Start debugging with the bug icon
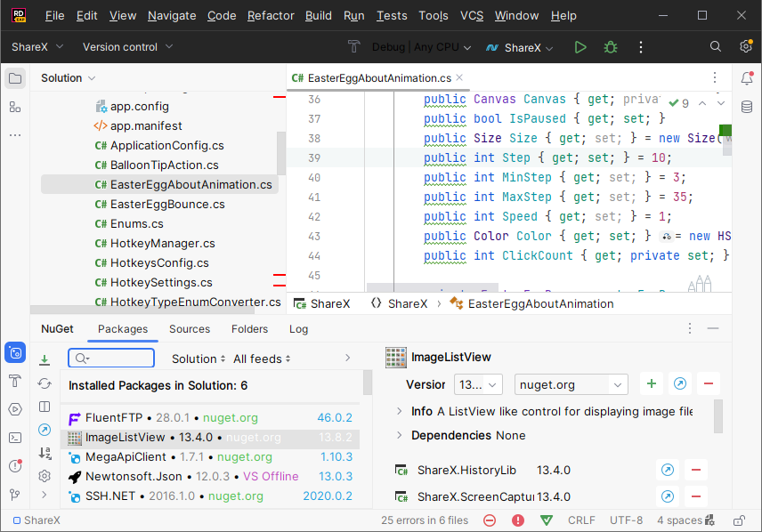 click(611, 47)
